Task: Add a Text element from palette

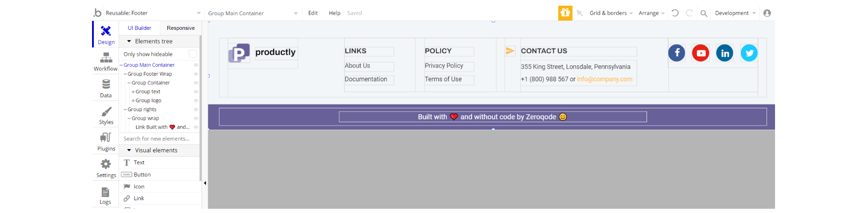Action: coord(159,162)
